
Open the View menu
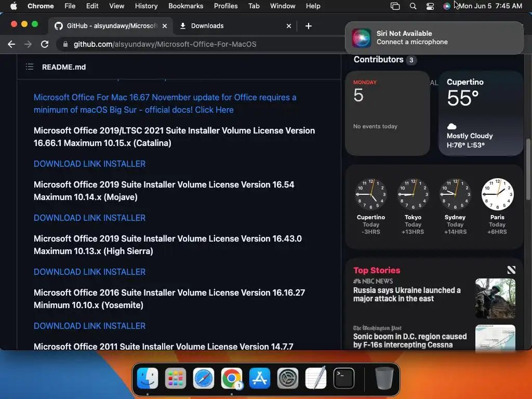click(116, 6)
